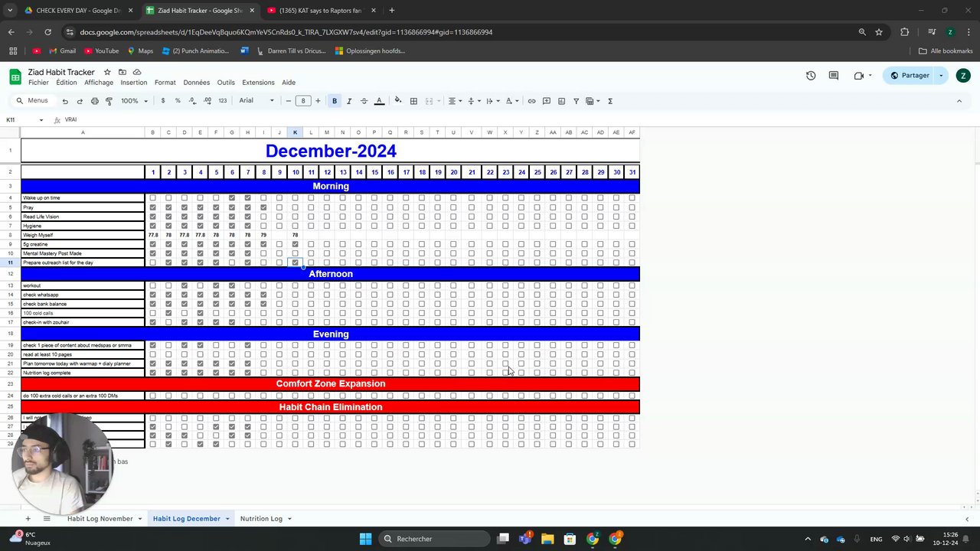Open the version history clock icon
The width and height of the screenshot is (980, 551).
[x=811, y=76]
